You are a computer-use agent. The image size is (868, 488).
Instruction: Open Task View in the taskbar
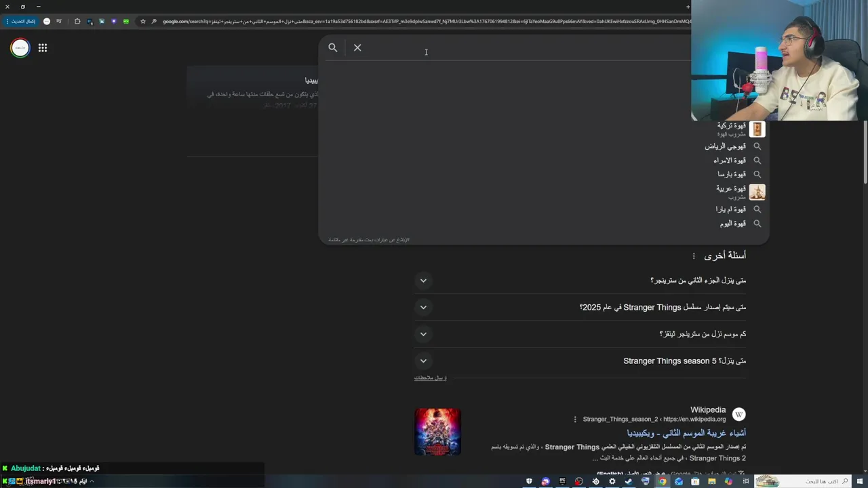pyautogui.click(x=745, y=481)
